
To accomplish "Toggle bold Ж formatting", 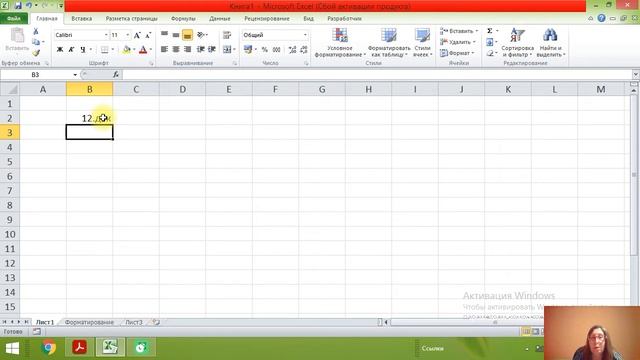I will (x=60, y=50).
